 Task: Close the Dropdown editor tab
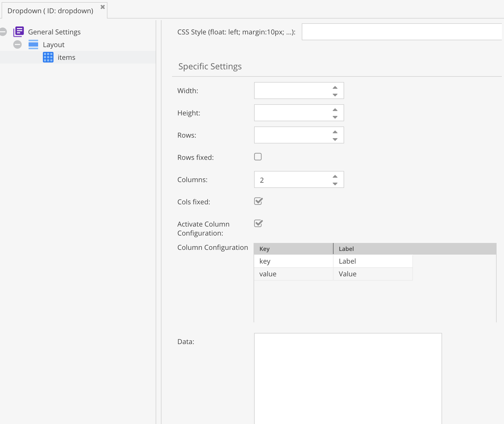click(102, 7)
